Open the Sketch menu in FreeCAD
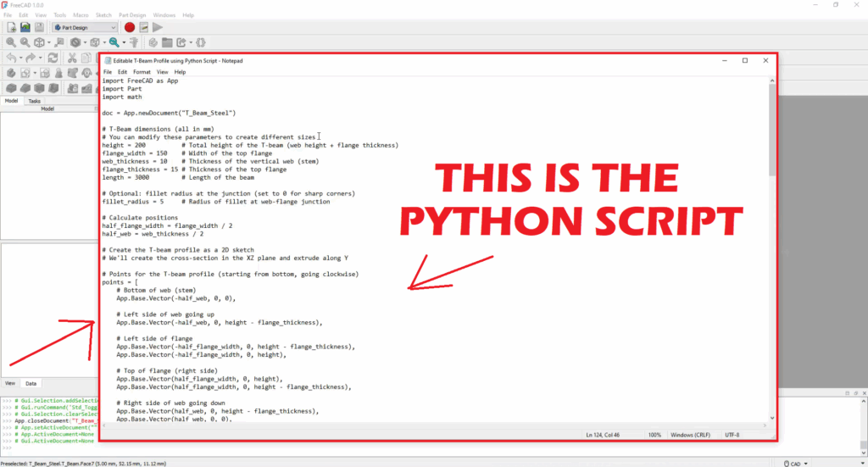Image resolution: width=868 pixels, height=467 pixels. click(103, 15)
